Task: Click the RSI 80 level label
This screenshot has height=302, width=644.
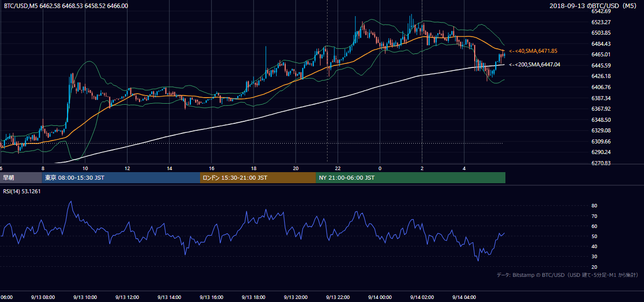Action: tap(594, 206)
